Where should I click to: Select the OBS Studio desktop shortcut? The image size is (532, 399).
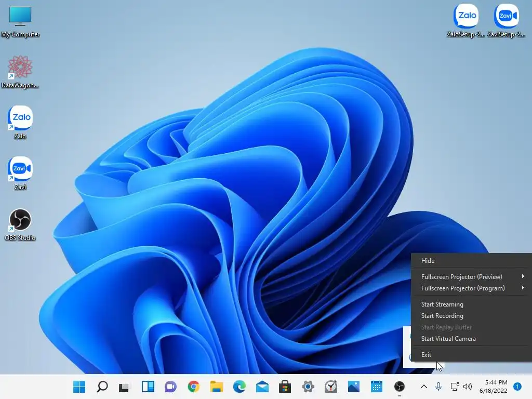20,224
